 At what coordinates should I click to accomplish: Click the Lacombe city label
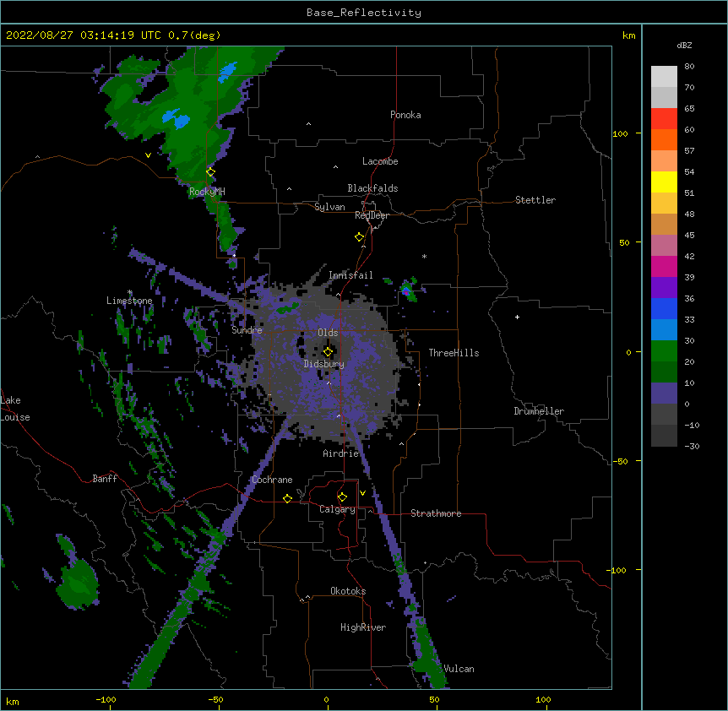coord(380,161)
